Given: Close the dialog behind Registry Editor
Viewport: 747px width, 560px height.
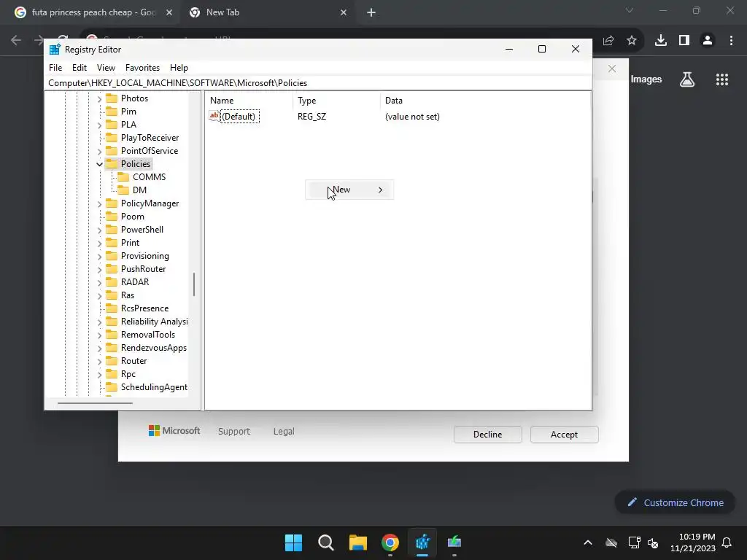Looking at the screenshot, I should point(612,69).
